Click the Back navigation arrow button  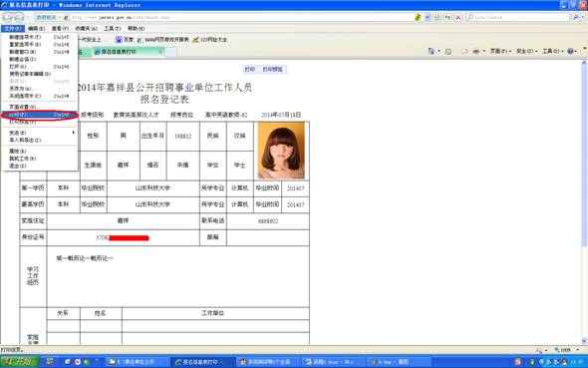(x=7, y=17)
